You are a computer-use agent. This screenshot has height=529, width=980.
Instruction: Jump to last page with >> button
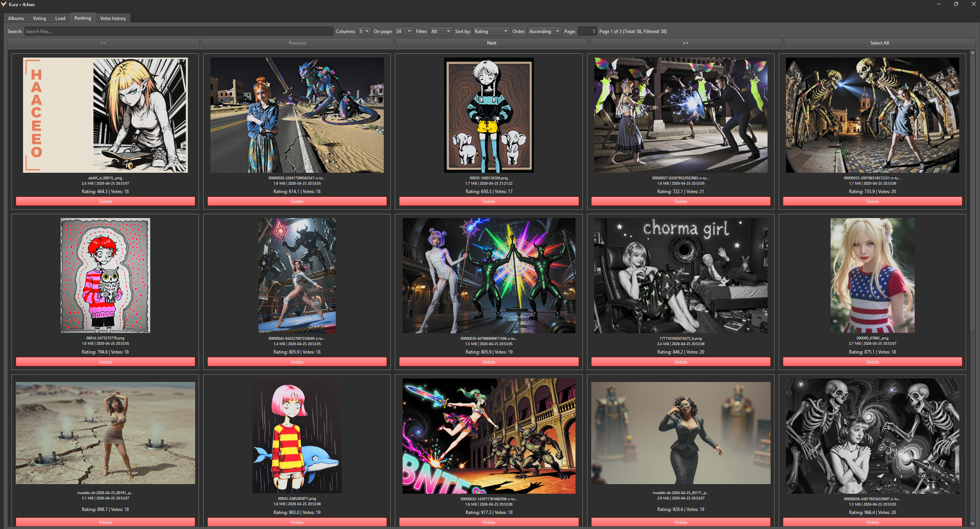tap(685, 43)
